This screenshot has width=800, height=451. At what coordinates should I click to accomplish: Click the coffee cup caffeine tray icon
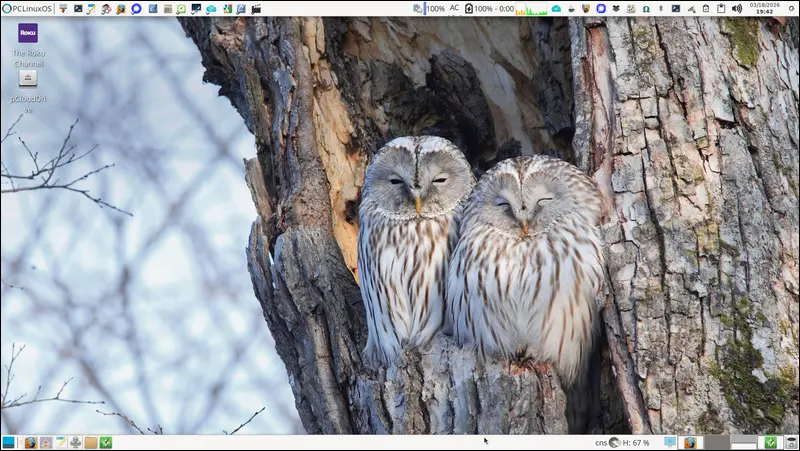[x=571, y=9]
